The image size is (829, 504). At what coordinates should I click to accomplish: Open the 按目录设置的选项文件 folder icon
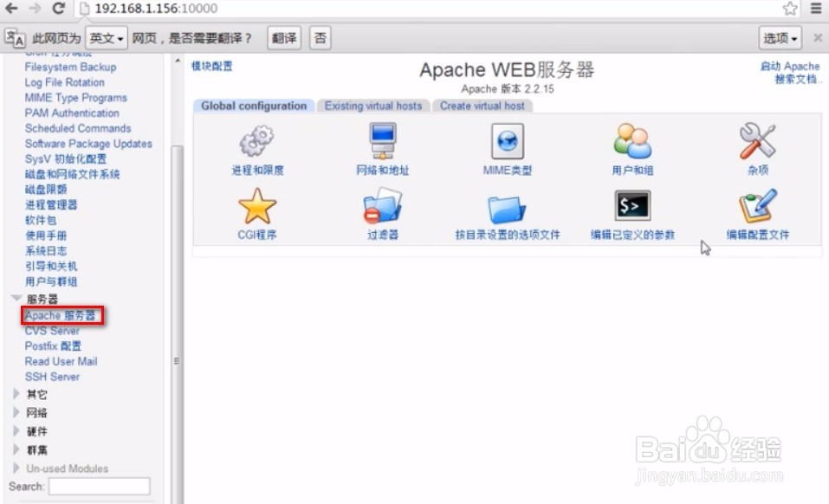coord(507,208)
